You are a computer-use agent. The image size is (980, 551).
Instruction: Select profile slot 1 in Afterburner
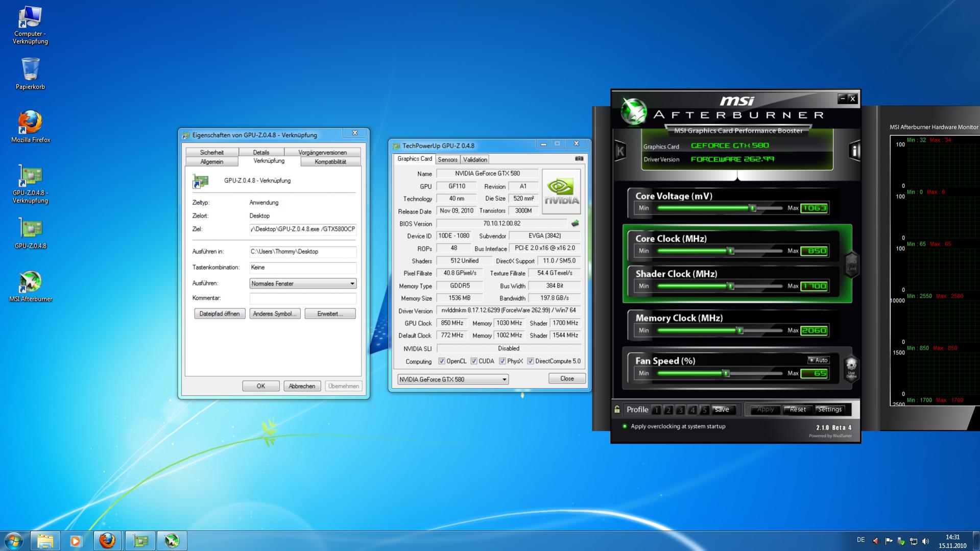(x=657, y=410)
